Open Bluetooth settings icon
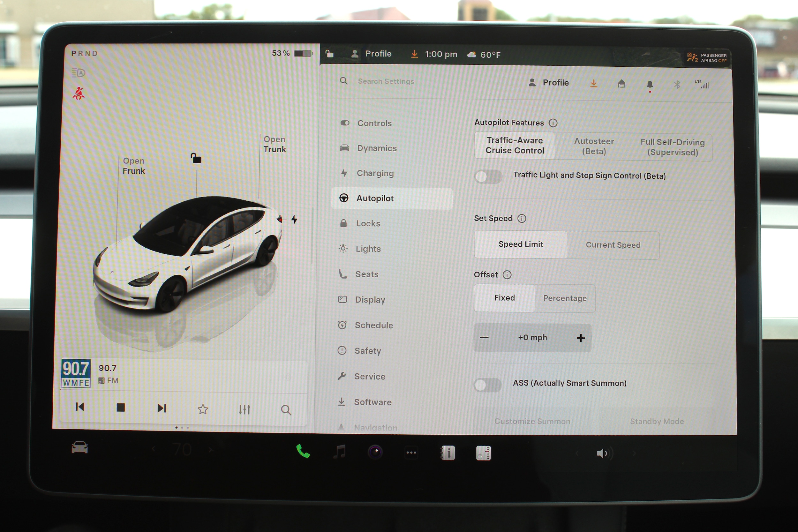This screenshot has width=798, height=532. 677,85
